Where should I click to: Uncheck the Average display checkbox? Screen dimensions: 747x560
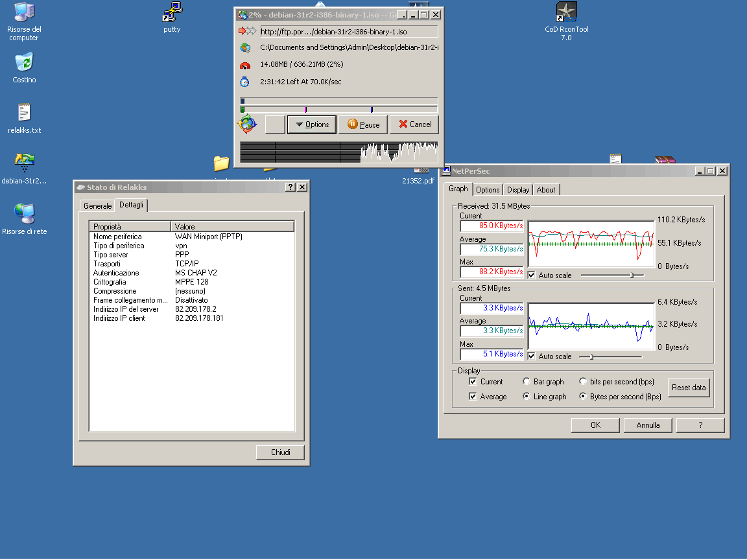point(473,397)
